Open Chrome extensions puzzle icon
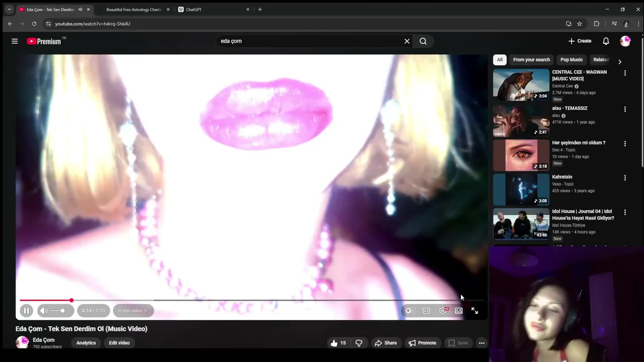 click(597, 24)
